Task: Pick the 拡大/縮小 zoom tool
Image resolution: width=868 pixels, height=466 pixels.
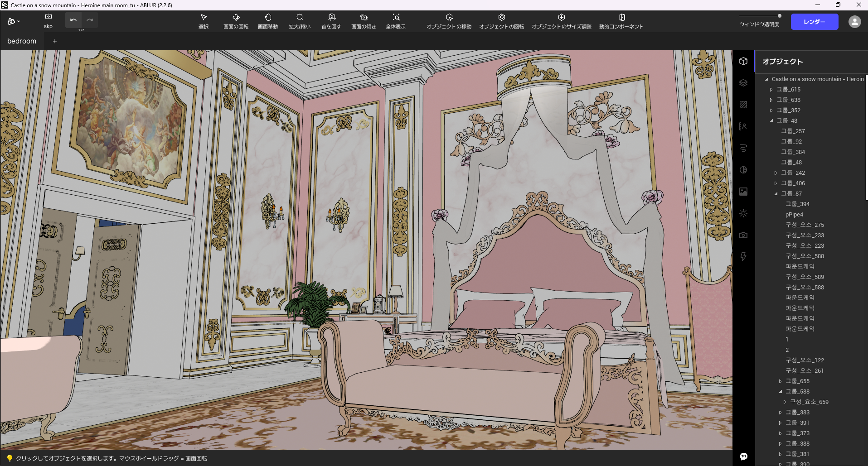Action: (x=300, y=21)
